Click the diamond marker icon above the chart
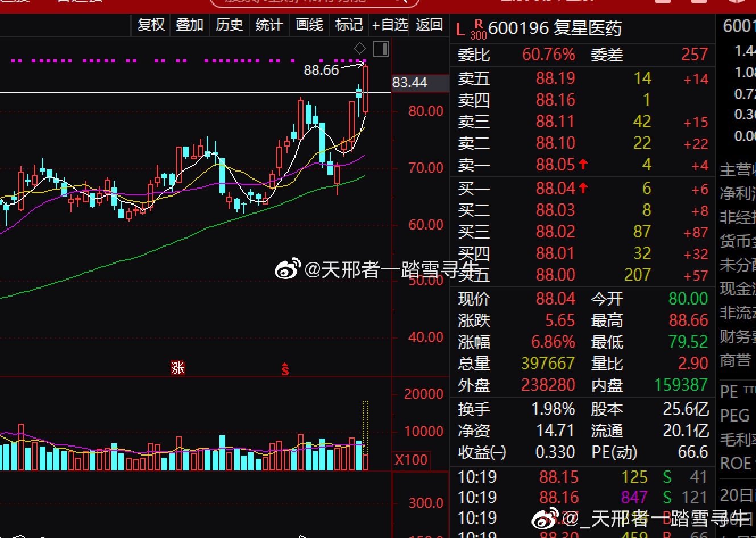Image resolution: width=756 pixels, height=538 pixels. (359, 48)
